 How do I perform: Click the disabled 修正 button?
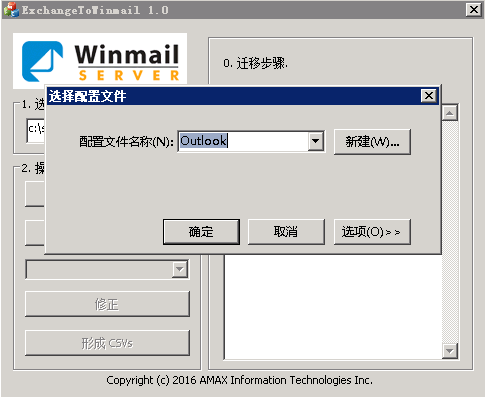pyautogui.click(x=107, y=304)
